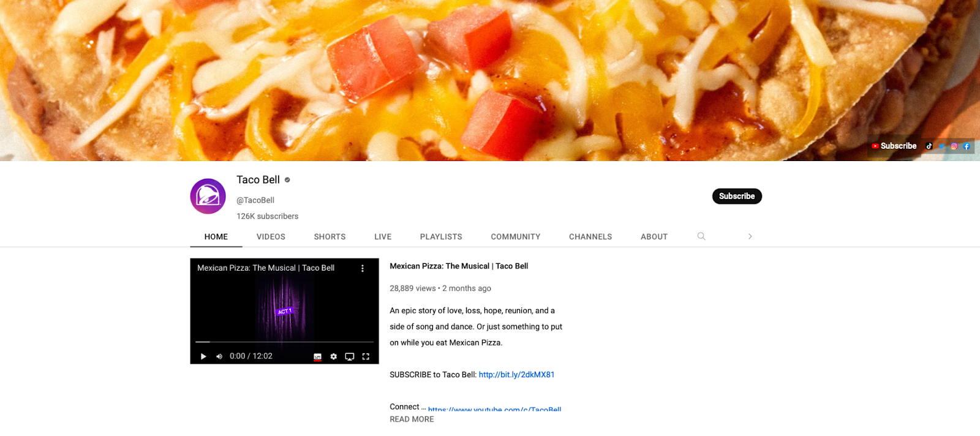
Task: Switch to the Home tab
Action: [216, 236]
